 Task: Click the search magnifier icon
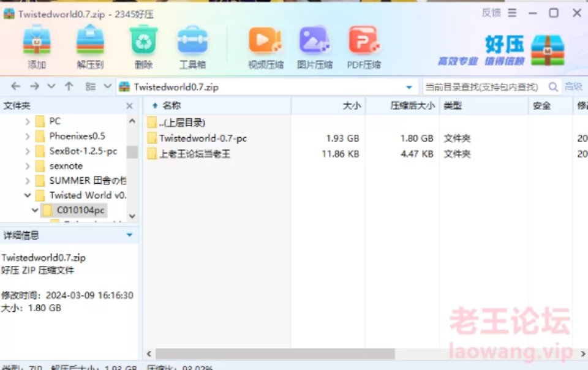[x=553, y=87]
